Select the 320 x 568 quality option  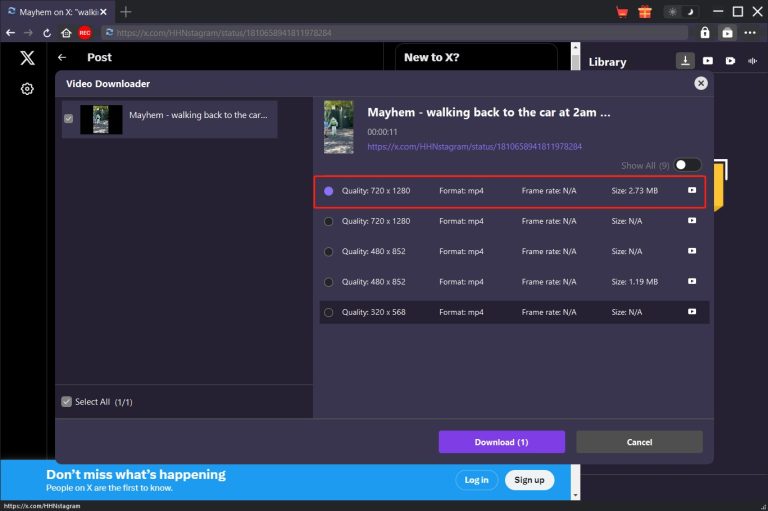329,313
